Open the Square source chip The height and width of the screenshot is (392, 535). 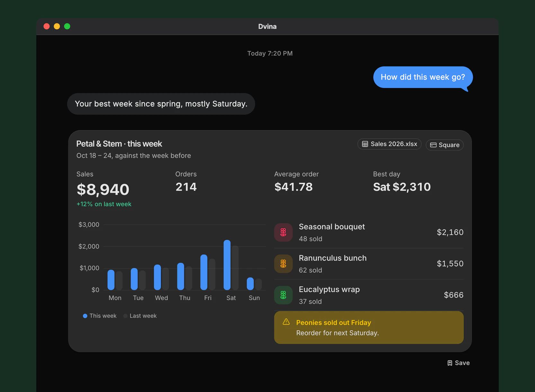pyautogui.click(x=444, y=145)
